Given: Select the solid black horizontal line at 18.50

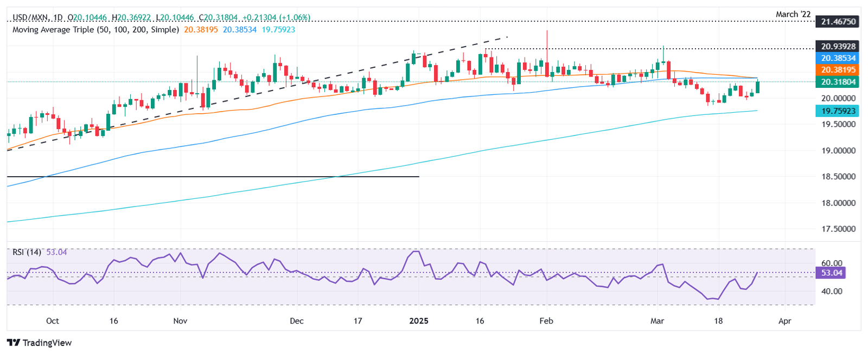Looking at the screenshot, I should (213, 177).
